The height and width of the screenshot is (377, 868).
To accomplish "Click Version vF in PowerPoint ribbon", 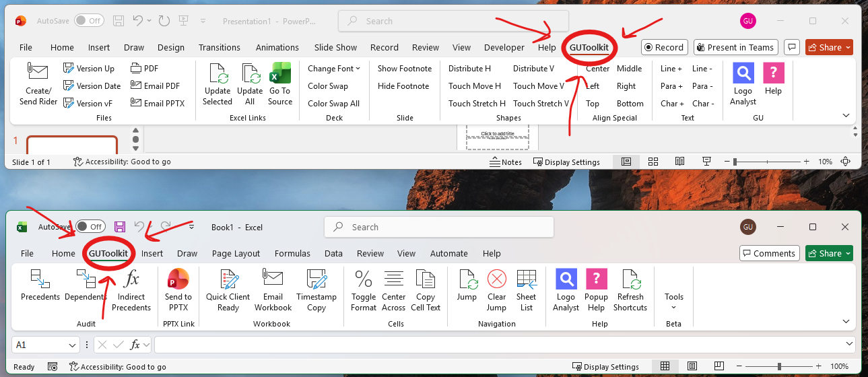I will (88, 103).
